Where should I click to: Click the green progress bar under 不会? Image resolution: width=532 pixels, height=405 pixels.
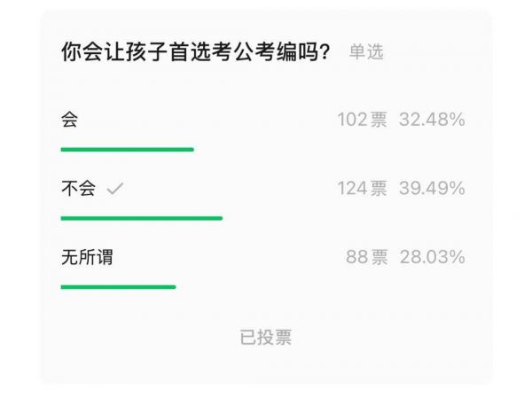[141, 217]
